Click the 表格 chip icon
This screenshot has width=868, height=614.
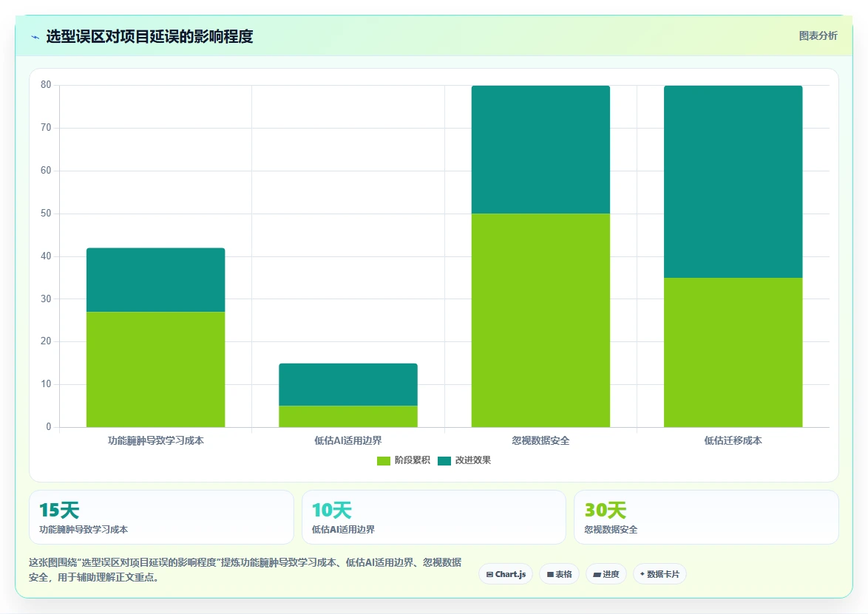click(x=550, y=575)
